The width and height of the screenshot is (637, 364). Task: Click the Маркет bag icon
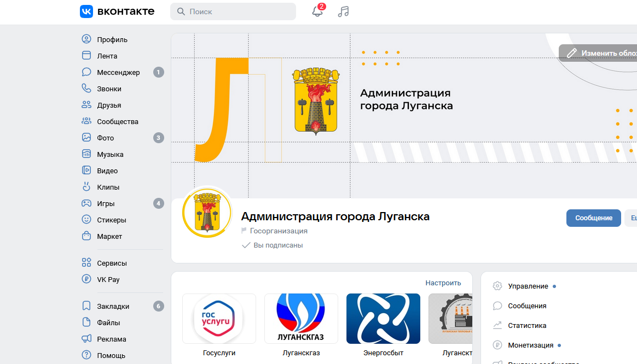(x=86, y=236)
